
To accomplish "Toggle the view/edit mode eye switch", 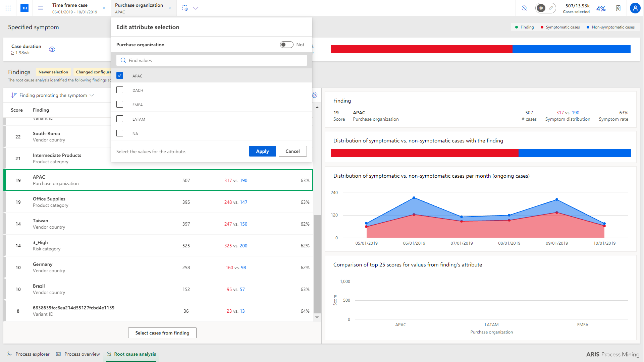I will tap(546, 8).
